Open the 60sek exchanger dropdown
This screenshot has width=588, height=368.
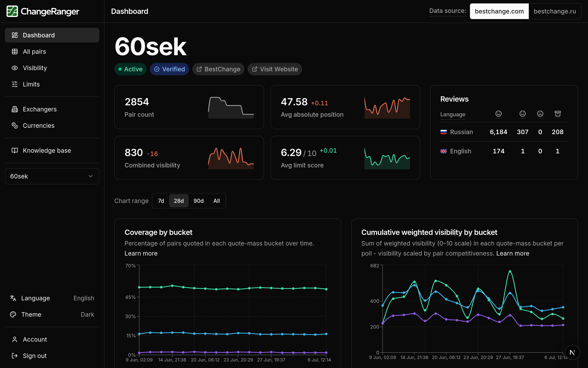[52, 176]
